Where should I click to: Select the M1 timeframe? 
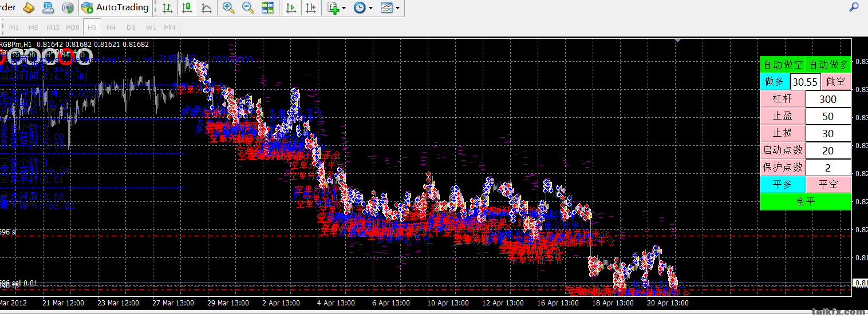click(14, 27)
